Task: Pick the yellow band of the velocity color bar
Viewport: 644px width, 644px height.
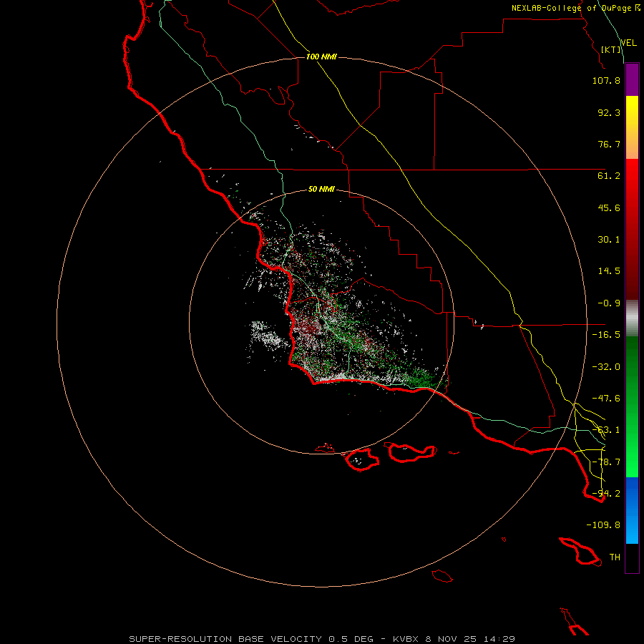Action: click(632, 127)
